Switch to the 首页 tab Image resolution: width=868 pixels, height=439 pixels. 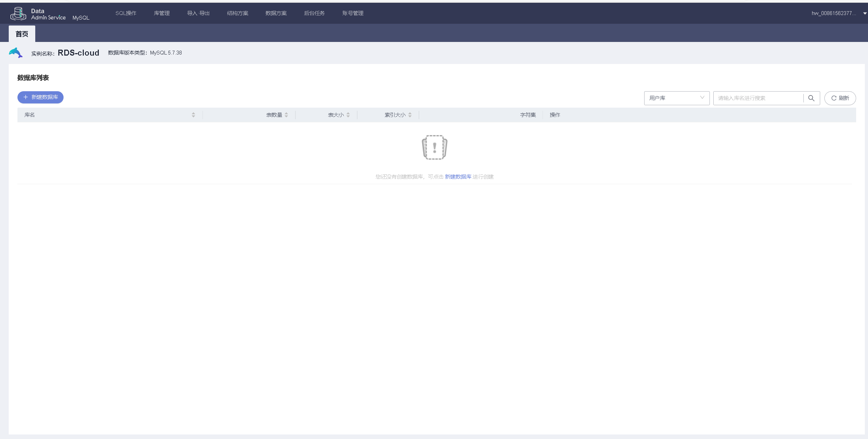pos(22,34)
